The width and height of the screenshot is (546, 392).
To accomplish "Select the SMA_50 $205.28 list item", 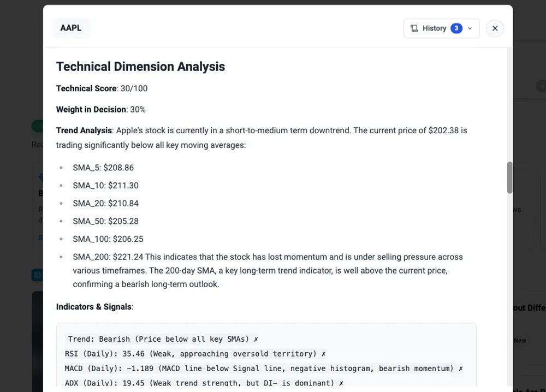I will pos(105,221).
